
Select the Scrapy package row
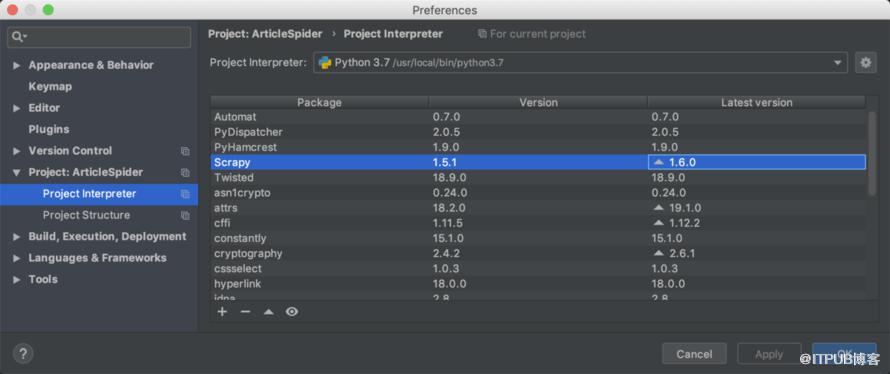point(538,162)
